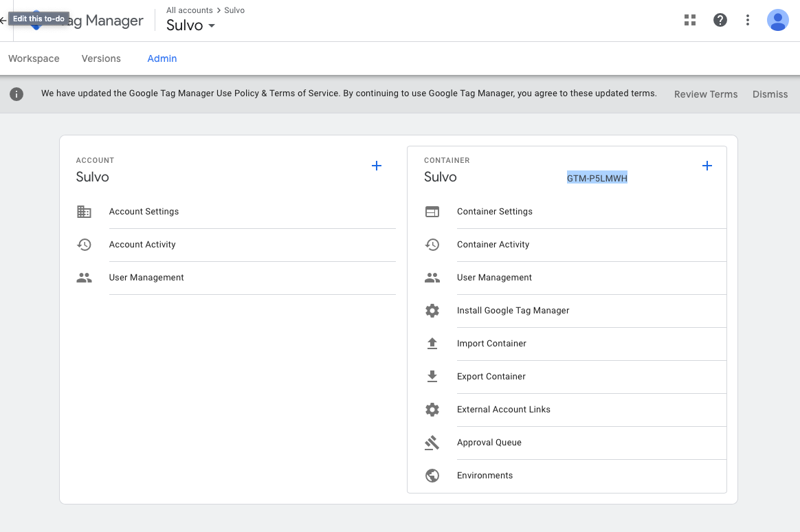Dismiss the terms of service banner
Screen dimensions: 800x532
point(770,94)
